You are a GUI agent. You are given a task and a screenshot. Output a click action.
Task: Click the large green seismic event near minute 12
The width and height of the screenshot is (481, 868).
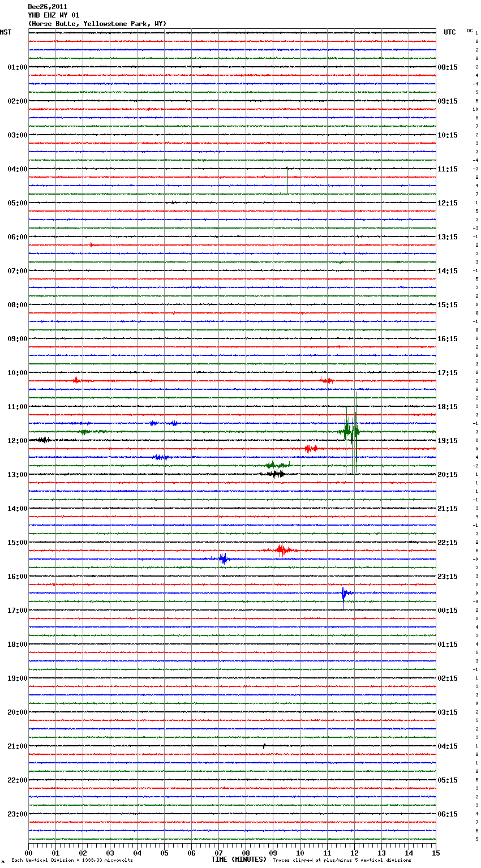tap(350, 432)
